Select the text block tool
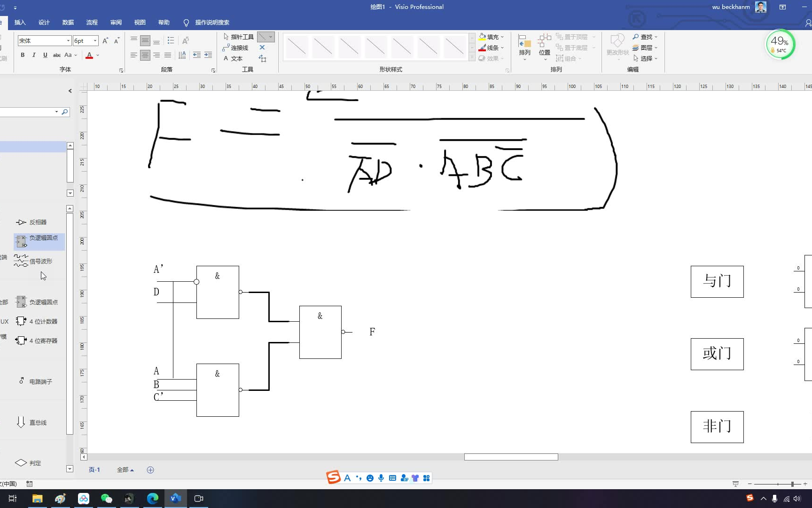This screenshot has width=812, height=508. (262, 58)
